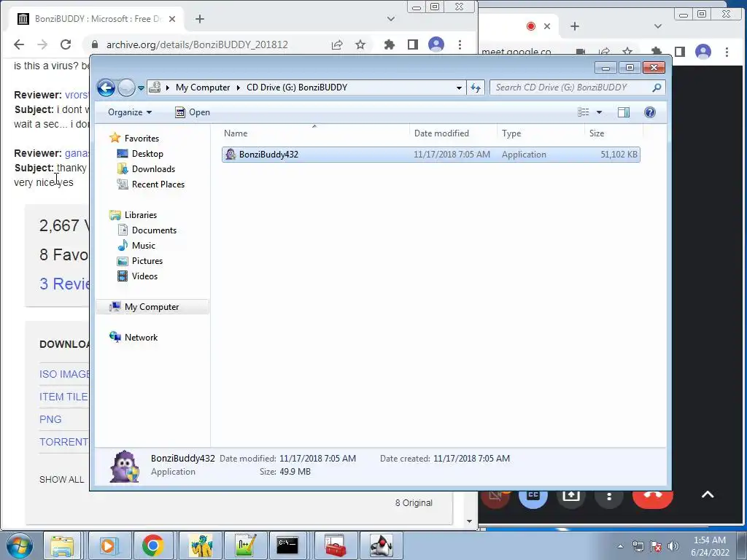Open Chrome extensions puzzle icon in archive window
The width and height of the screenshot is (747, 560).
click(390, 44)
